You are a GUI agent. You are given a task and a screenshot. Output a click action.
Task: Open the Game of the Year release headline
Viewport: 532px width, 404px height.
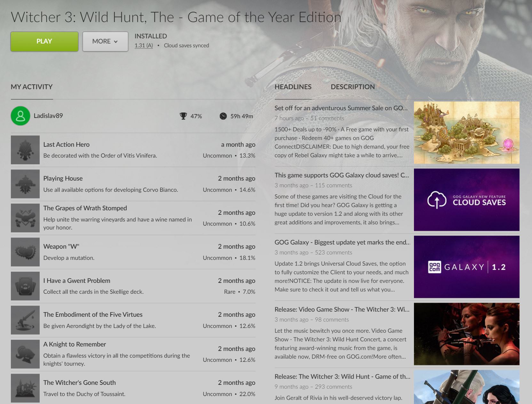coord(342,377)
